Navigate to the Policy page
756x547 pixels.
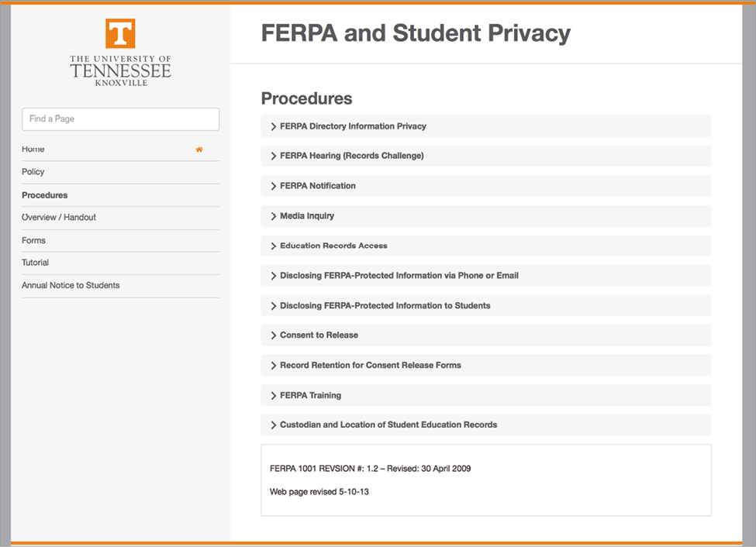coord(33,171)
